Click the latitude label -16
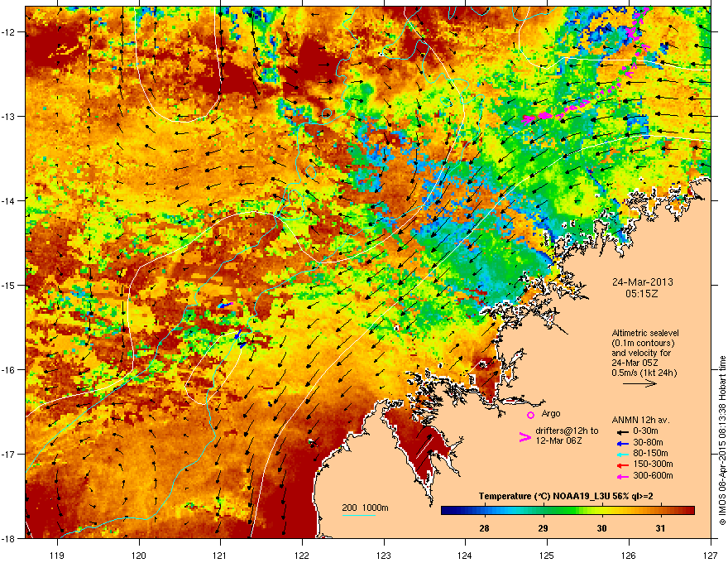The width and height of the screenshot is (728, 563). 8,370
